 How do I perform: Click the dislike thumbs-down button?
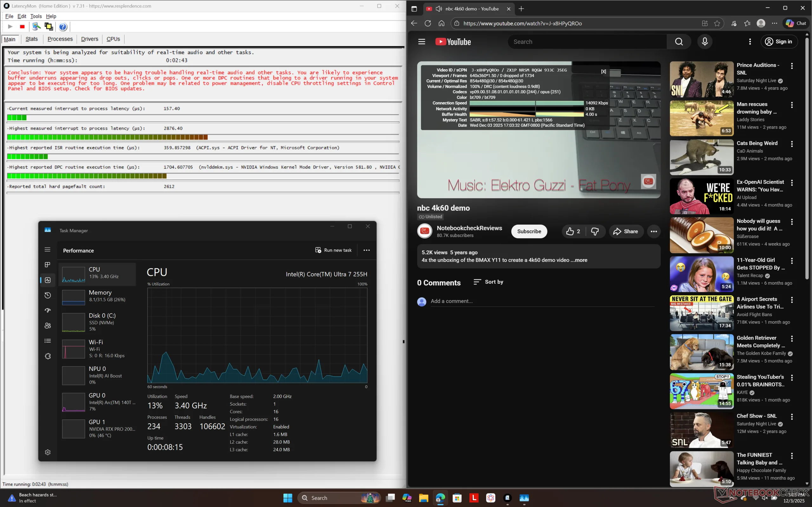point(595,231)
